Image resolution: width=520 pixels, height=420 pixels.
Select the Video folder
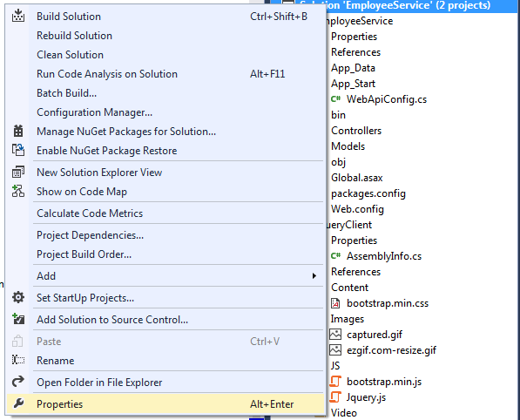pyautogui.click(x=344, y=413)
